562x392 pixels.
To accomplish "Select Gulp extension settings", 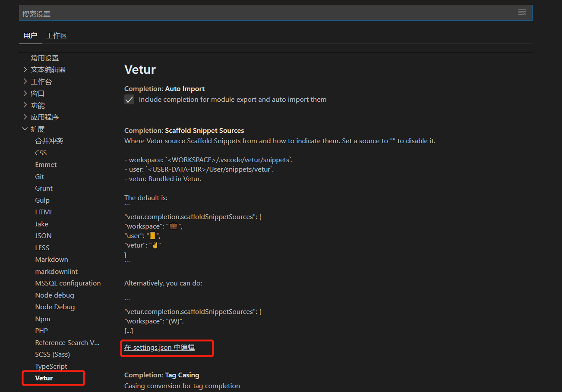I will [42, 200].
